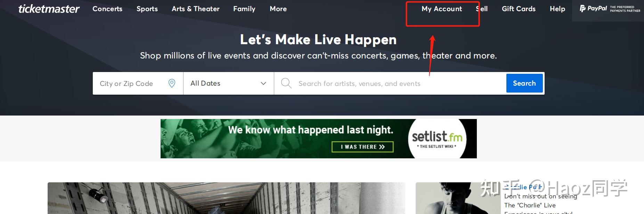
Task: Open the Sports menu
Action: click(147, 9)
